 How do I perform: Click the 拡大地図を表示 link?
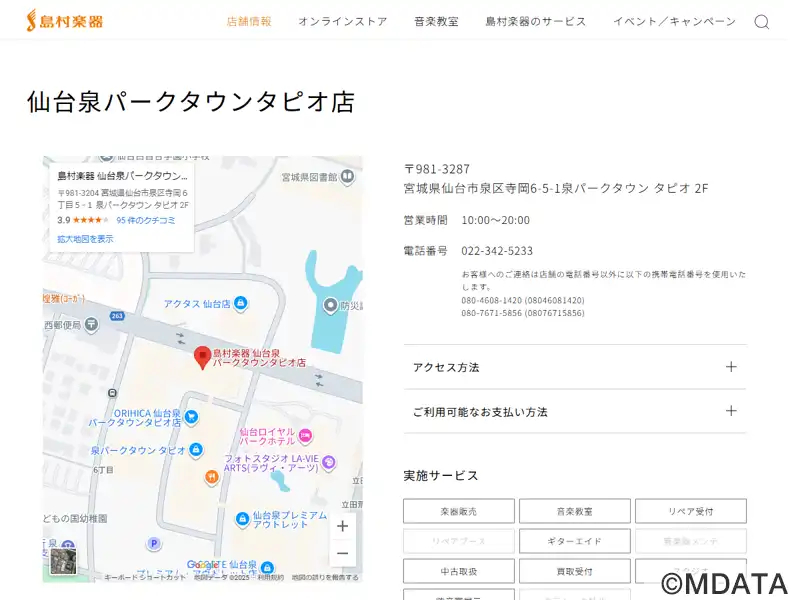point(85,239)
